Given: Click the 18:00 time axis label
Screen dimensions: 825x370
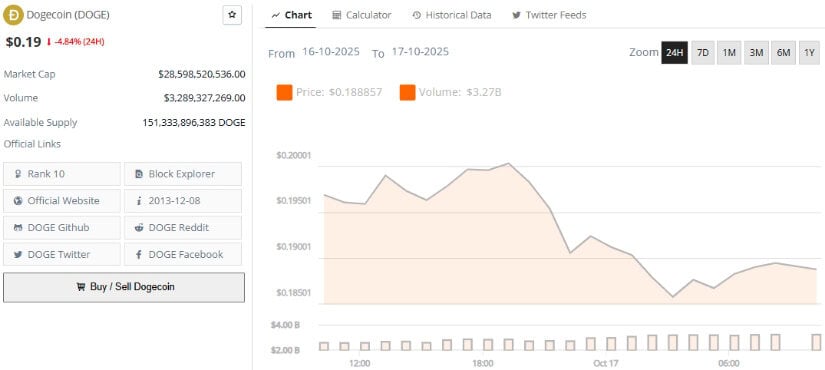Looking at the screenshot, I should 483,364.
